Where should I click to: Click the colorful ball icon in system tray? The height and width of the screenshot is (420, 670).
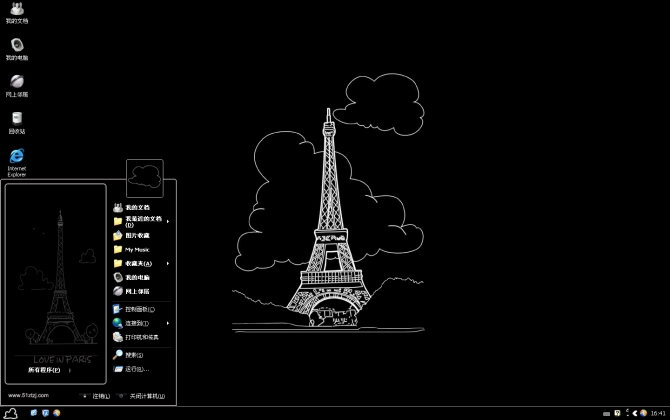tap(643, 413)
